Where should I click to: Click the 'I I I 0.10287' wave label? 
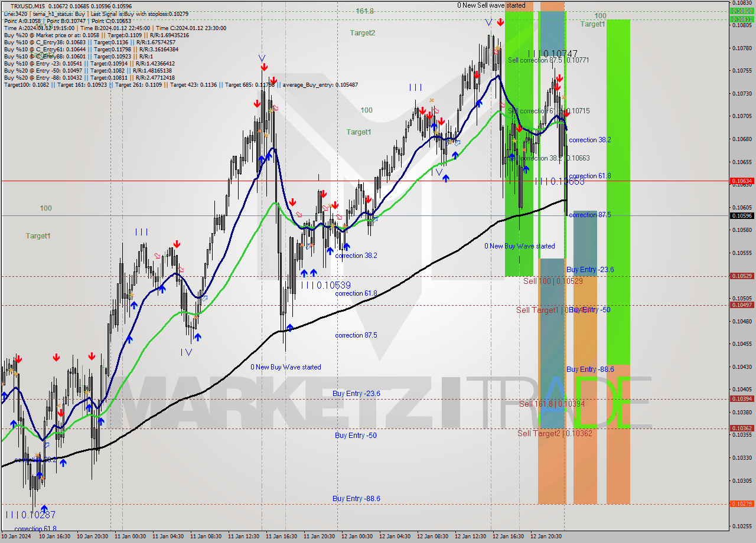coord(30,515)
